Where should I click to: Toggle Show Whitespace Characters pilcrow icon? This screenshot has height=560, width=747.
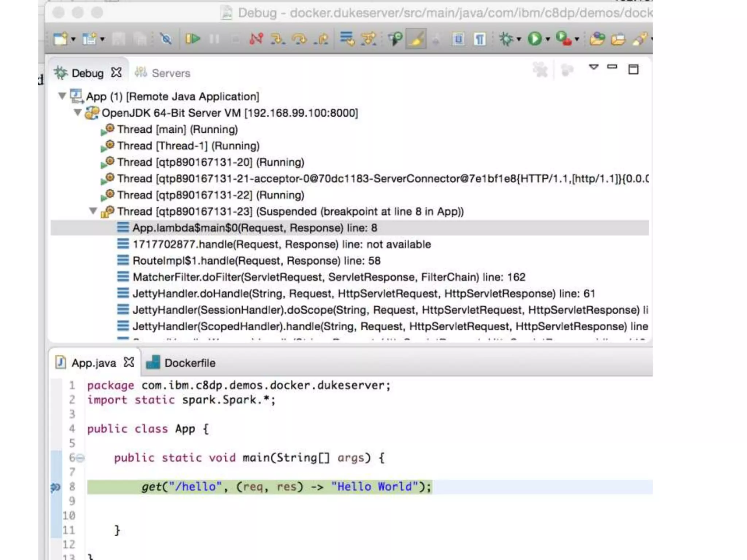pos(480,39)
